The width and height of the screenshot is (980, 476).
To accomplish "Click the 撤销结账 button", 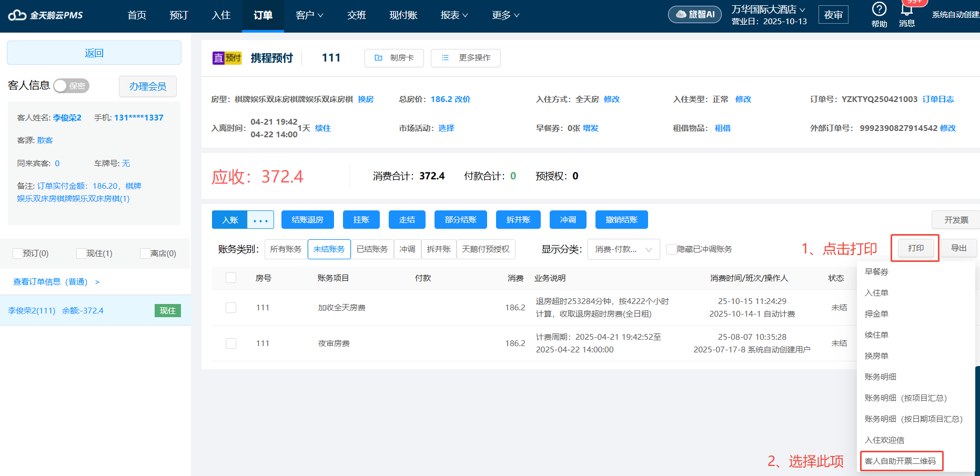I will (622, 220).
